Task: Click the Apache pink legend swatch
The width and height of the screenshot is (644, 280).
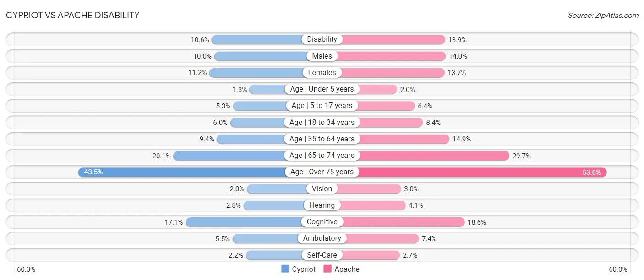Action: pos(327,269)
